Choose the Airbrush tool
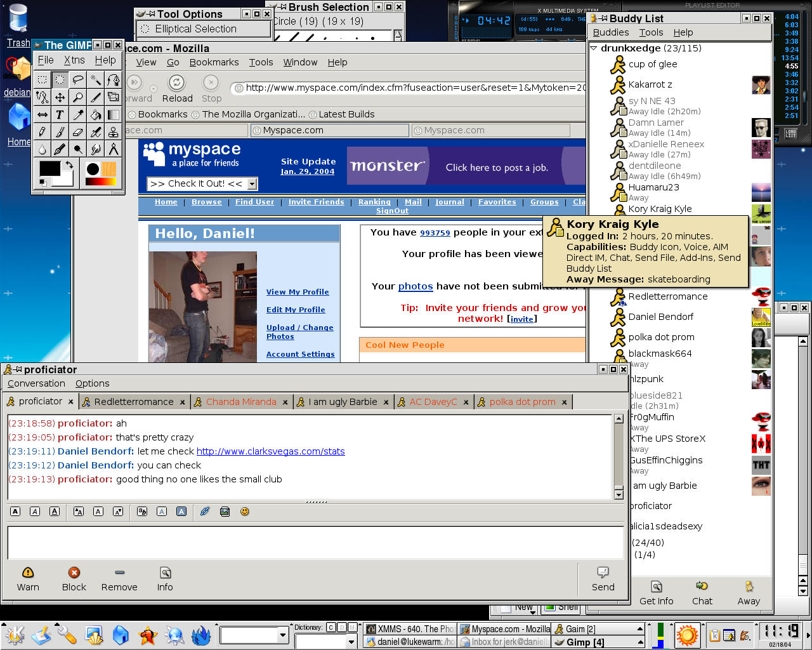Screen dimensions: 812x650 (95, 132)
